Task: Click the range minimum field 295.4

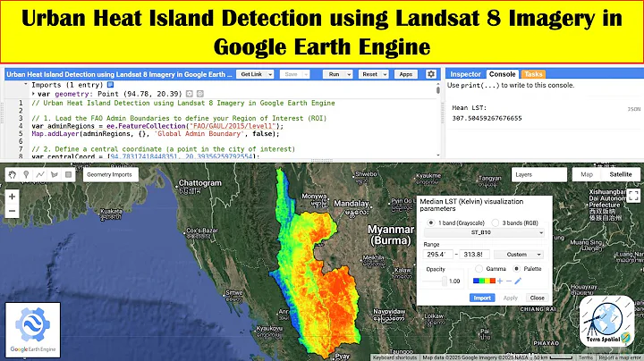Action: pyautogui.click(x=437, y=255)
